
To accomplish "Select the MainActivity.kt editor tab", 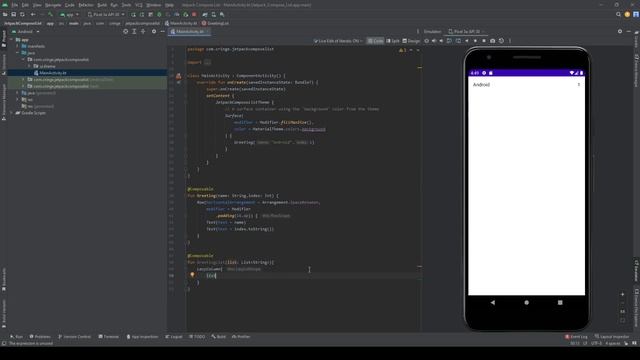I will tap(190, 31).
